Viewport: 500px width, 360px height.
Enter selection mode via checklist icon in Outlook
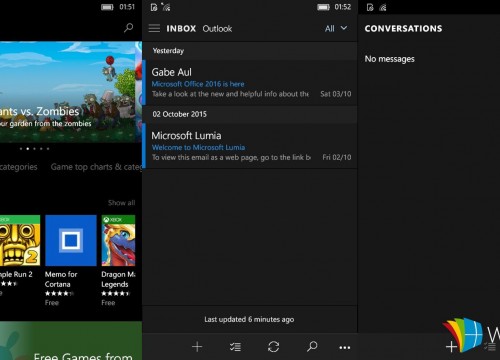[235, 347]
